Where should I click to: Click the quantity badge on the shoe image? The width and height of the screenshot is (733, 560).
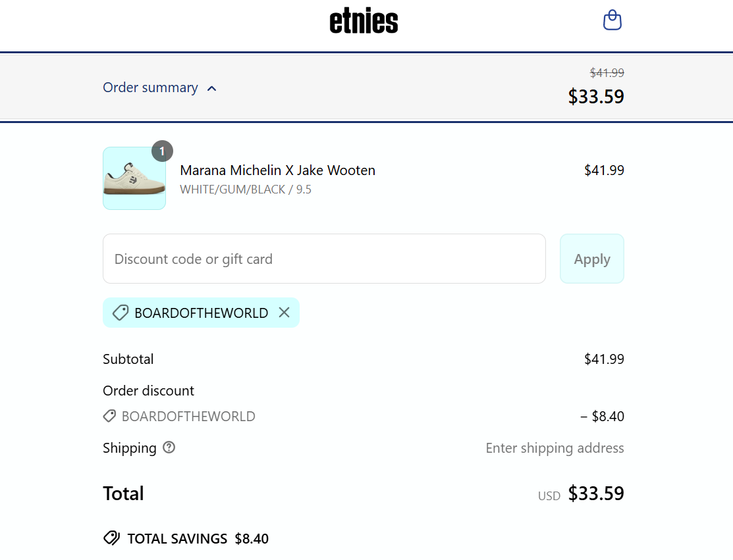click(162, 151)
